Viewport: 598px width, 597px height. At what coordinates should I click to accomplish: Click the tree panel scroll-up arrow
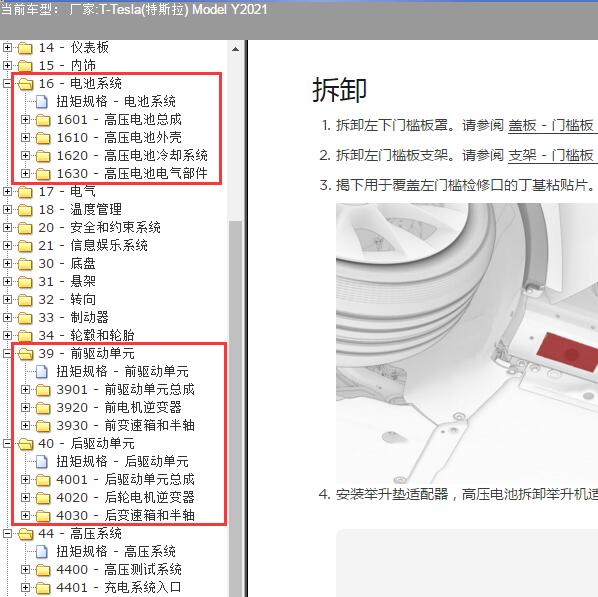[x=236, y=49]
